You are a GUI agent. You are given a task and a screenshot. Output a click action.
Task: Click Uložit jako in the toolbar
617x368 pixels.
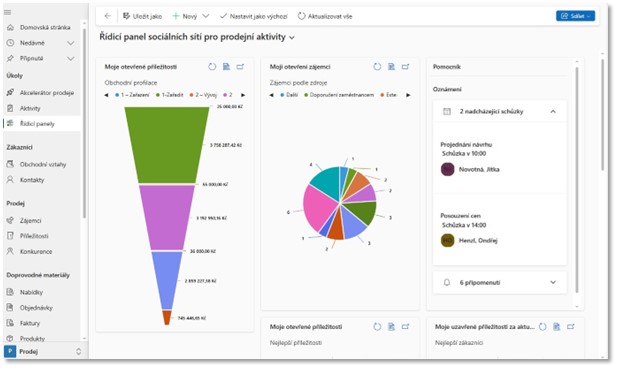(142, 16)
